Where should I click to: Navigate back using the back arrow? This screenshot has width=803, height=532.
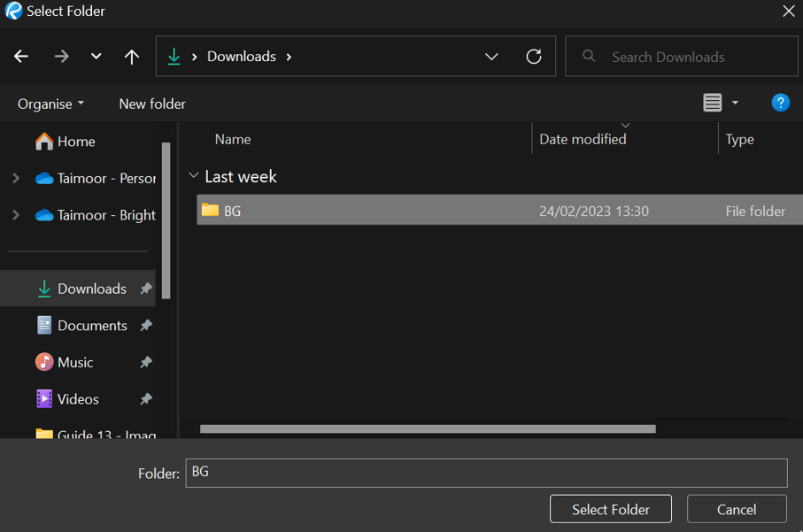pyautogui.click(x=21, y=56)
